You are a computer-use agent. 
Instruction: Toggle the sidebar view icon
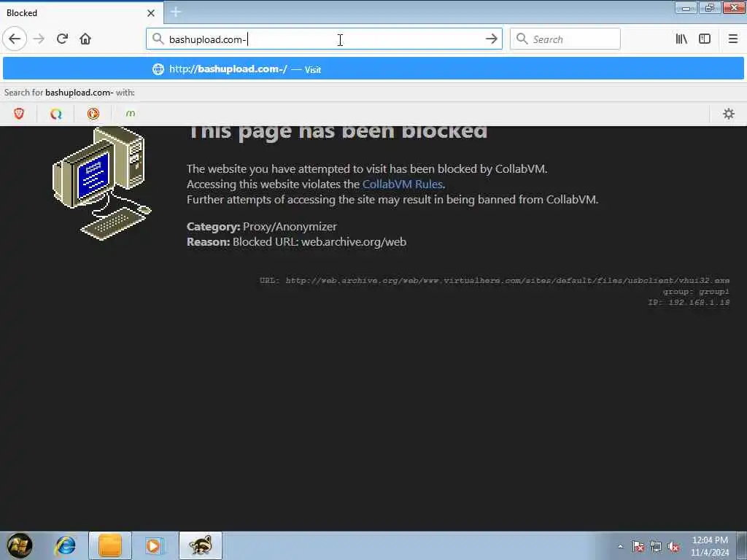click(x=705, y=39)
